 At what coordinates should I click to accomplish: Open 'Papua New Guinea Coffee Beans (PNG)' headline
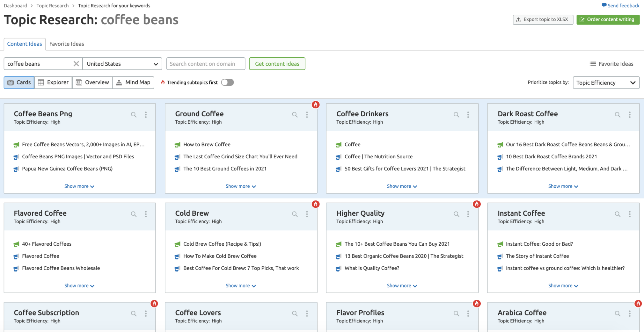[x=67, y=169]
